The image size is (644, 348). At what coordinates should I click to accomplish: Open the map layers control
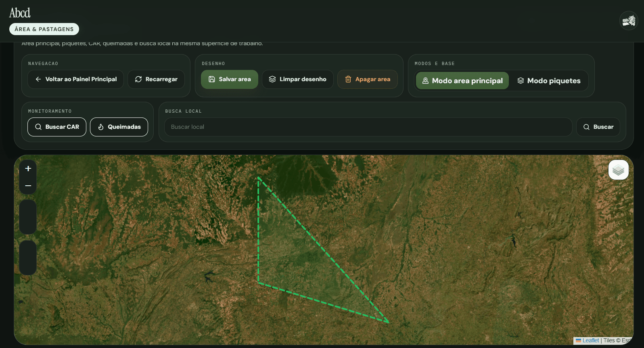pyautogui.click(x=619, y=170)
